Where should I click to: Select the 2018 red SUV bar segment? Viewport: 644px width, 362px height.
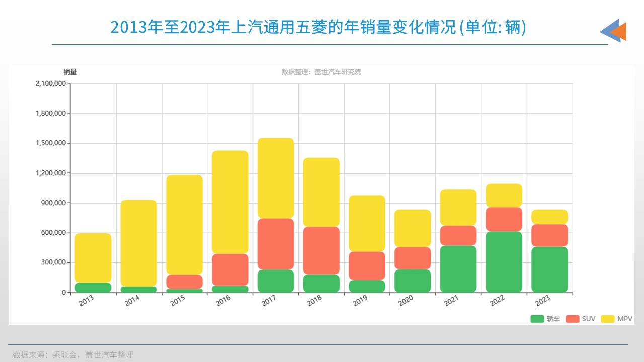tap(321, 250)
